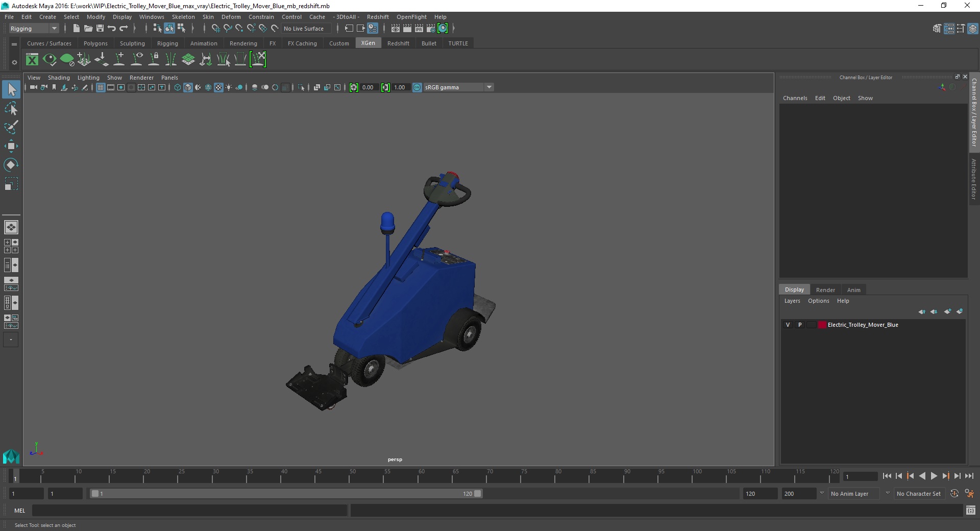The width and height of the screenshot is (980, 531).
Task: Click the time range slider bar
Action: [286, 494]
